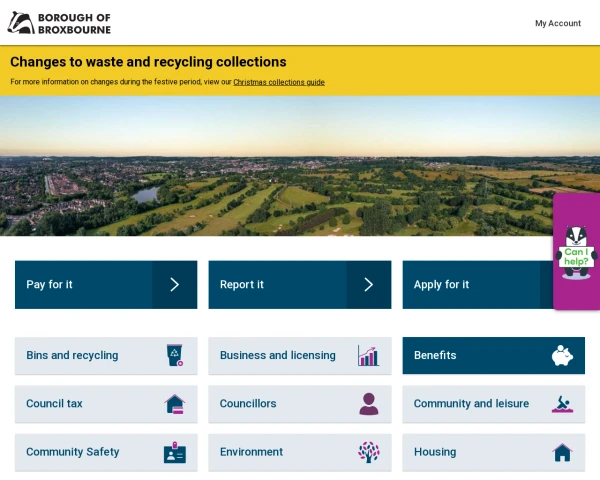Screen dimensions: 600x480
Task: Click the tree icon beside Environment
Action: point(369,452)
